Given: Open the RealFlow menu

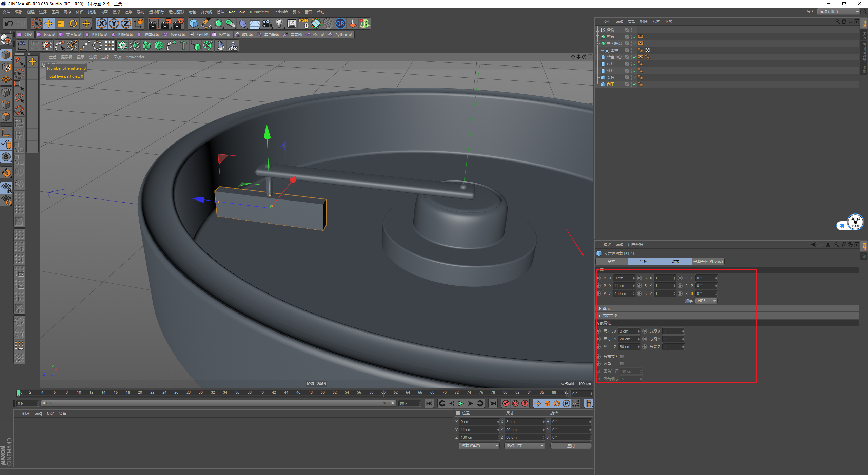Looking at the screenshot, I should [x=236, y=12].
